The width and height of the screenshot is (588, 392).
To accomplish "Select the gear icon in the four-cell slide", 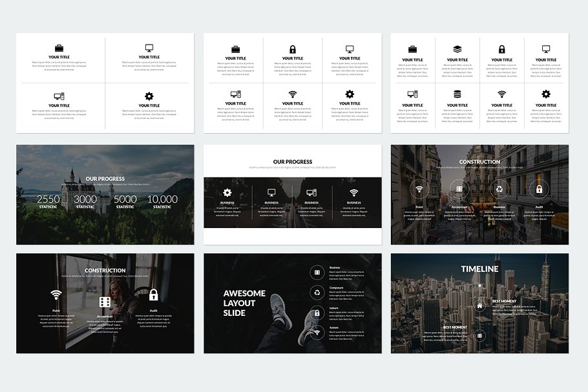I will [149, 96].
